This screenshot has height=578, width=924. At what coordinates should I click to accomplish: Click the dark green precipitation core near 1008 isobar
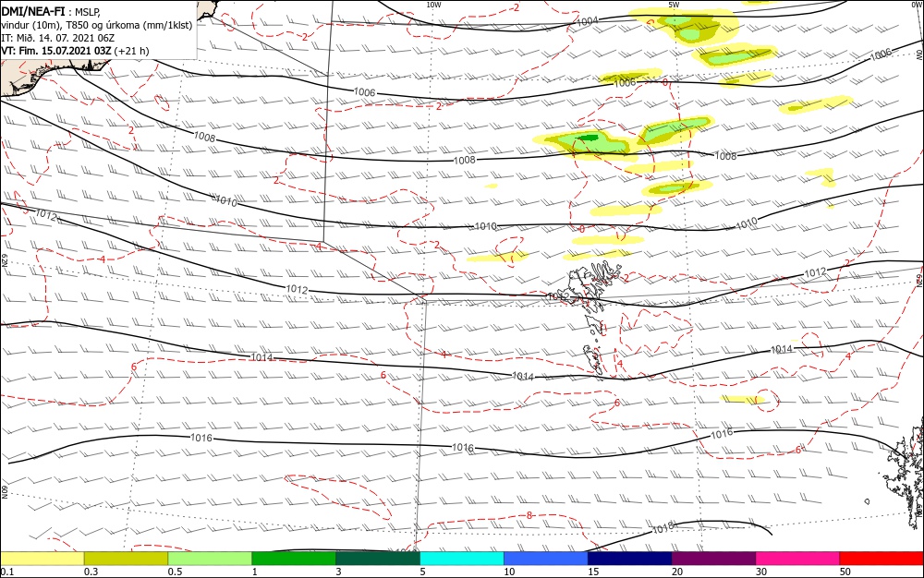click(587, 138)
